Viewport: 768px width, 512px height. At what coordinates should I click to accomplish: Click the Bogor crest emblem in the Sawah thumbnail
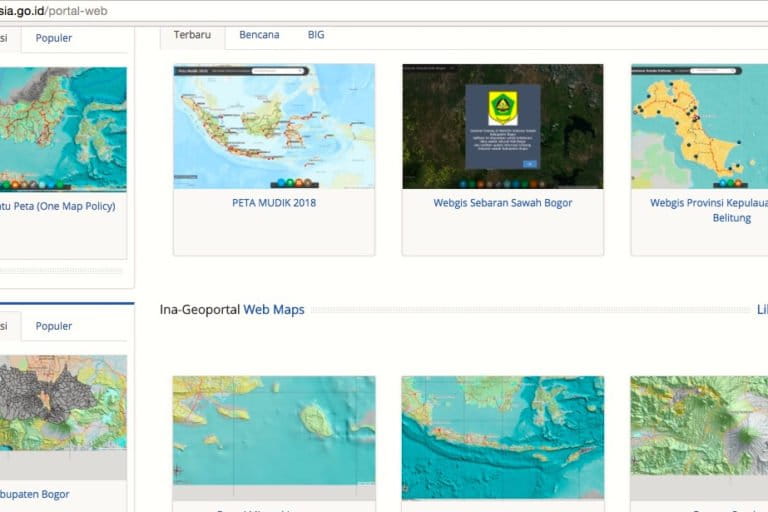point(502,108)
